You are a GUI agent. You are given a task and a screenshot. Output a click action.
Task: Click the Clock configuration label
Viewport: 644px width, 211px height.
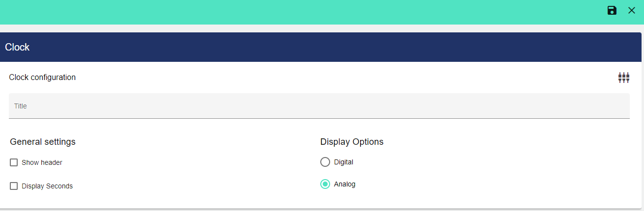(42, 78)
